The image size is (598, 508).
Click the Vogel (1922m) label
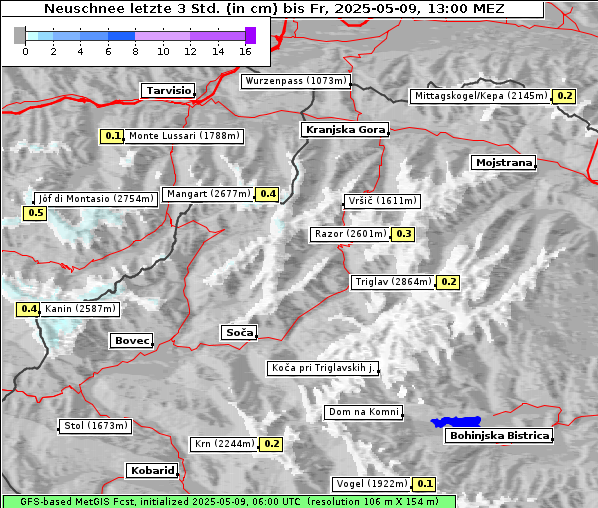(372, 484)
